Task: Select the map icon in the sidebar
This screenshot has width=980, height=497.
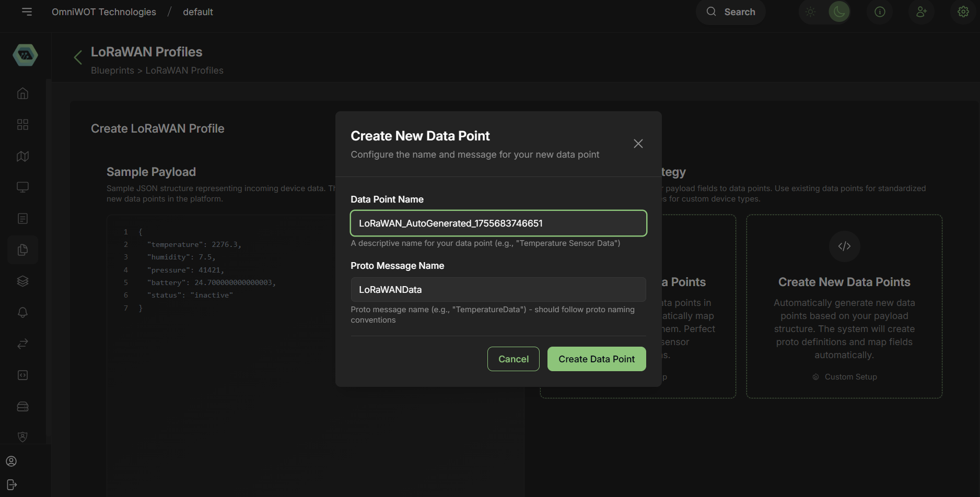Action: click(x=22, y=156)
